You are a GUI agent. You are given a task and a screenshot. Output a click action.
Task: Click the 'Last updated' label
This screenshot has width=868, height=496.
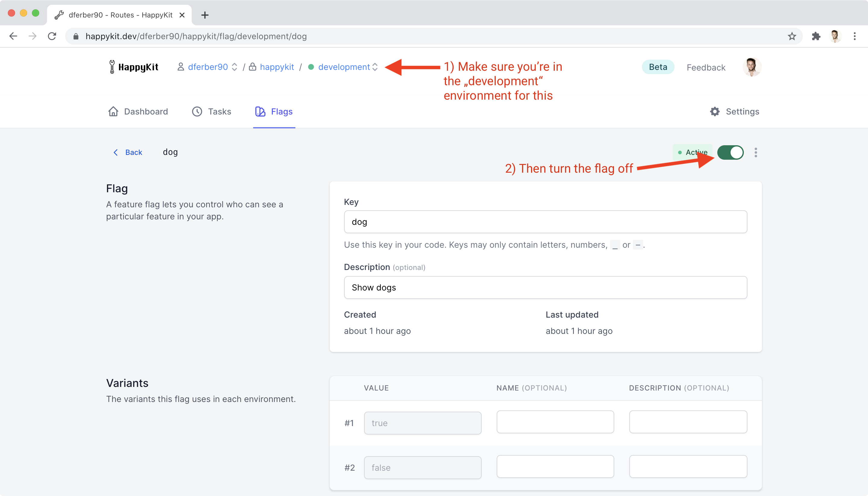pos(572,314)
